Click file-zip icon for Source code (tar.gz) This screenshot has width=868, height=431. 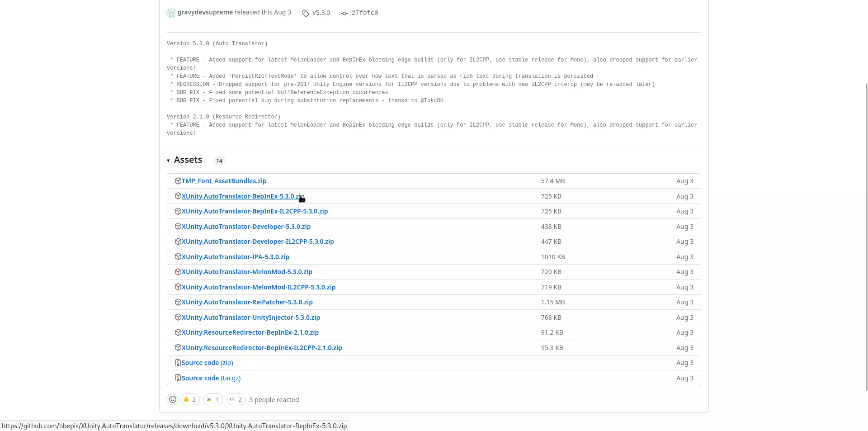point(178,378)
